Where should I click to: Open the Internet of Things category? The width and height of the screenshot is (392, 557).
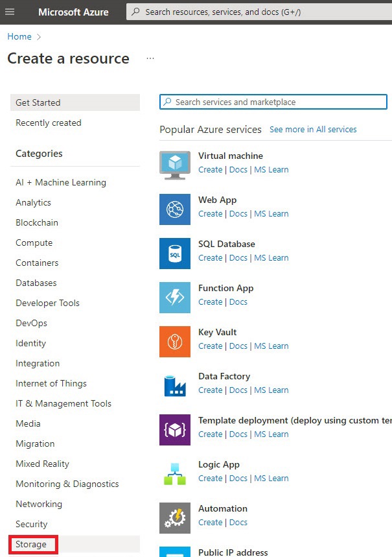(51, 383)
